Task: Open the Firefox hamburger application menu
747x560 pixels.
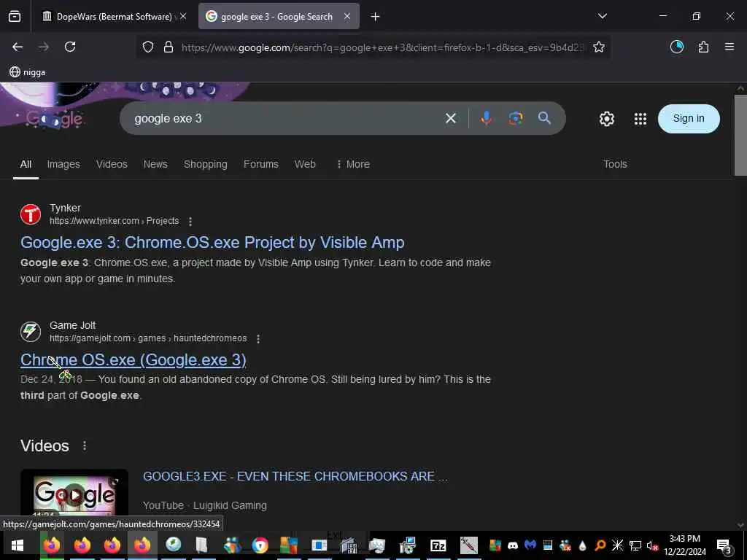Action: click(729, 47)
